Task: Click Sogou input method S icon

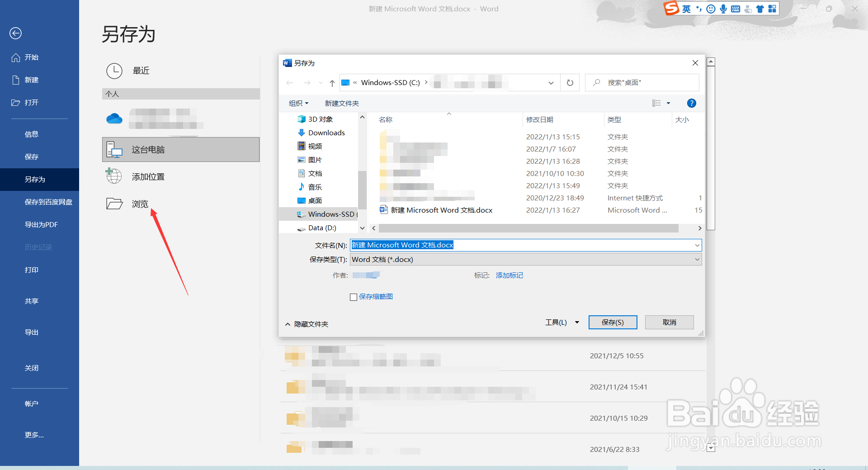Action: [671, 8]
